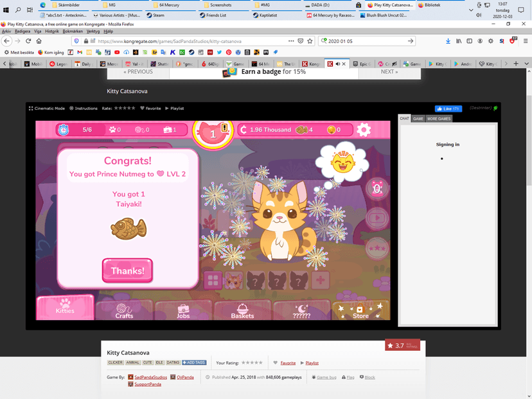Image resolution: width=532 pixels, height=399 pixels.
Task: Open the Bokmärken menu
Action: pyautogui.click(x=73, y=31)
